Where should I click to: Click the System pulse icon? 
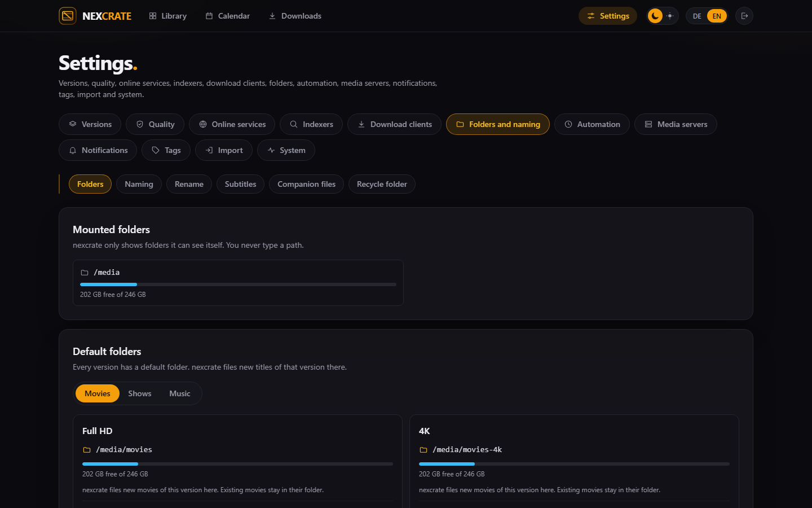[x=271, y=150]
